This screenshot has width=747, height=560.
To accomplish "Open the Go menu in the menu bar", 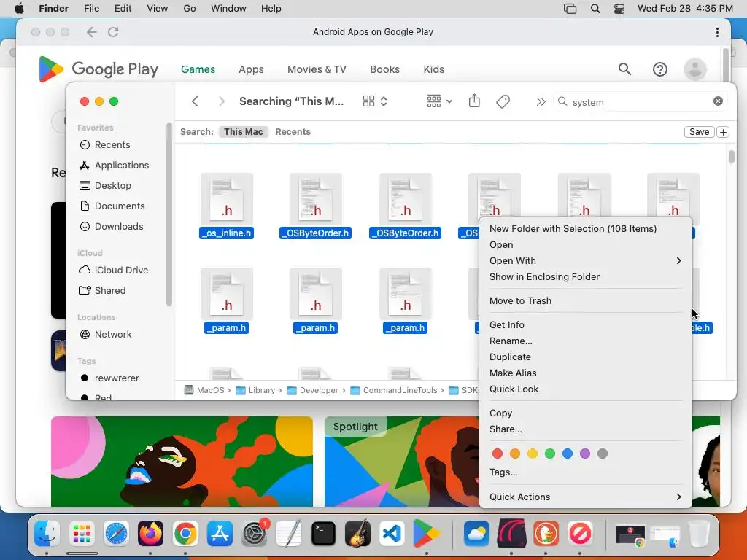I will (x=189, y=9).
